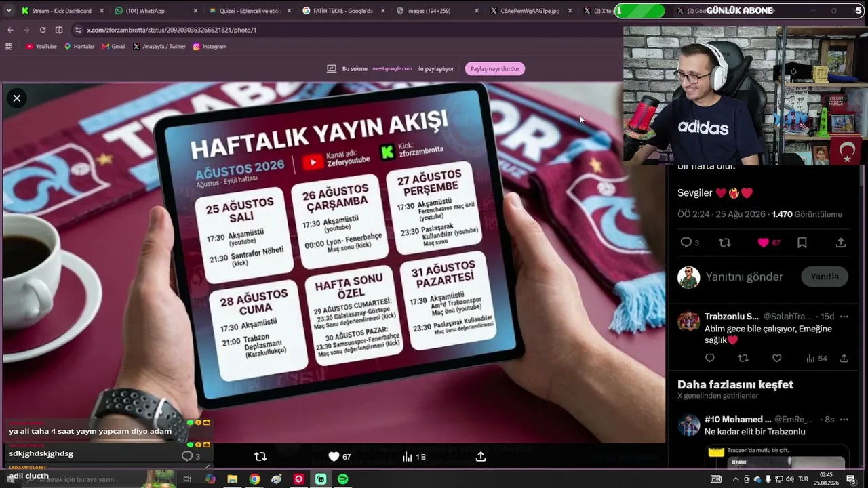Open the taskbar clock showing 02:45
868x488 pixels.
pos(825,479)
